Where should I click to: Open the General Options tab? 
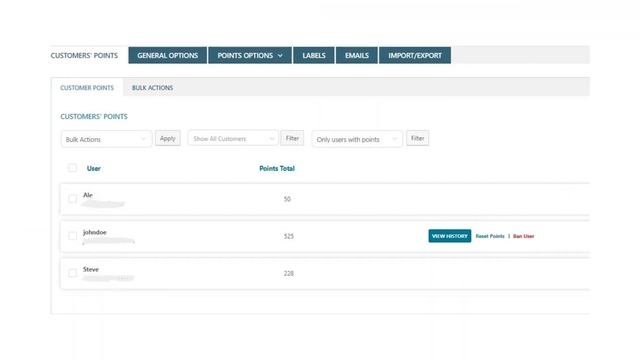pyautogui.click(x=167, y=55)
